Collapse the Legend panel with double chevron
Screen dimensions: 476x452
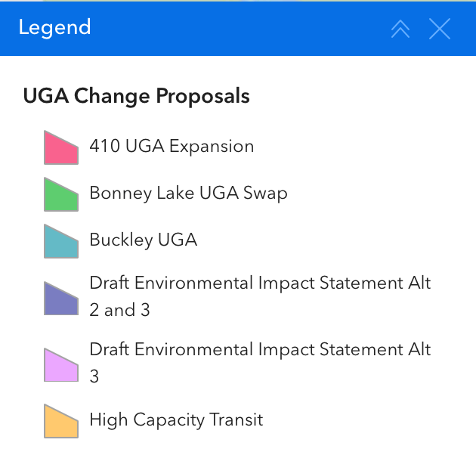pyautogui.click(x=400, y=29)
